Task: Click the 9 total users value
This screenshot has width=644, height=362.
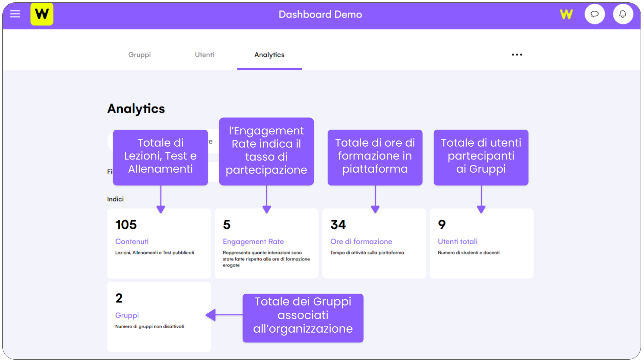Action: coord(441,225)
